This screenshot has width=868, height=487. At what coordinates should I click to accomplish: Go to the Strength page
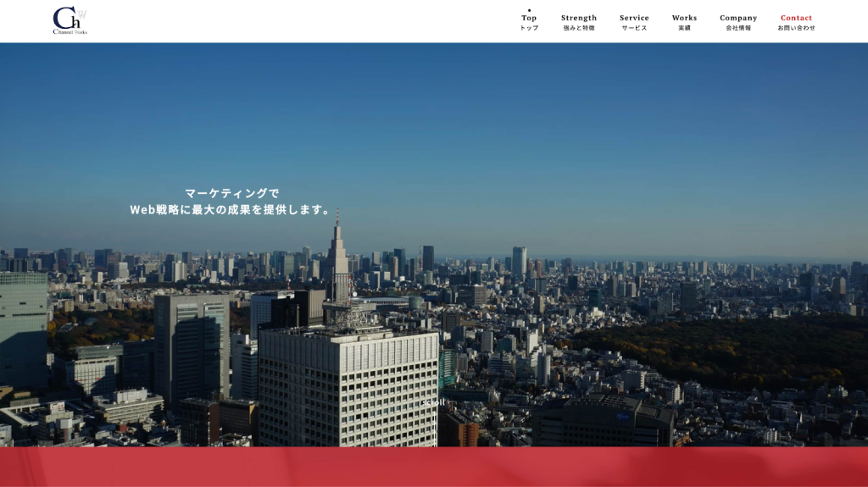point(579,18)
